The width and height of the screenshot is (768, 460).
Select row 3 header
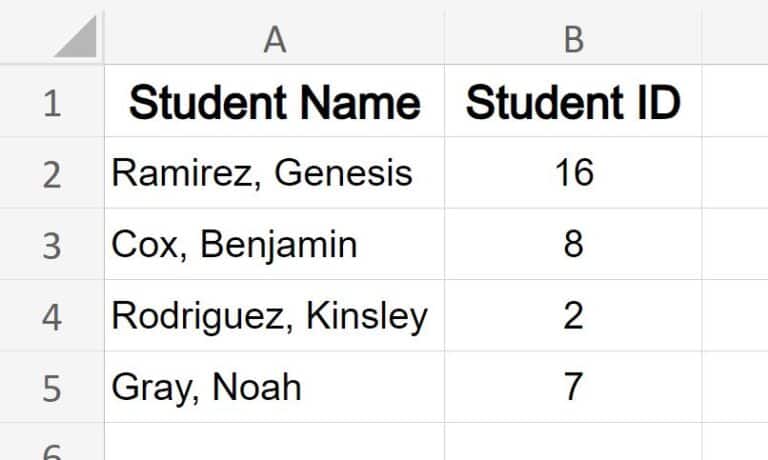(52, 244)
